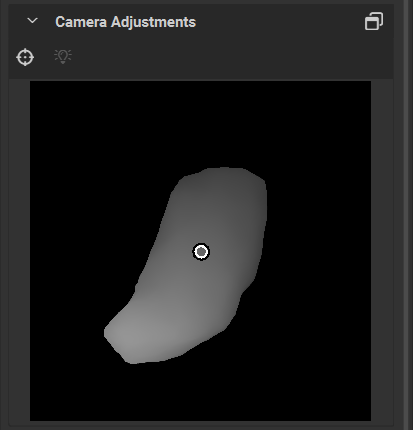Collapse the Camera Adjustments section chevron

pyautogui.click(x=32, y=21)
